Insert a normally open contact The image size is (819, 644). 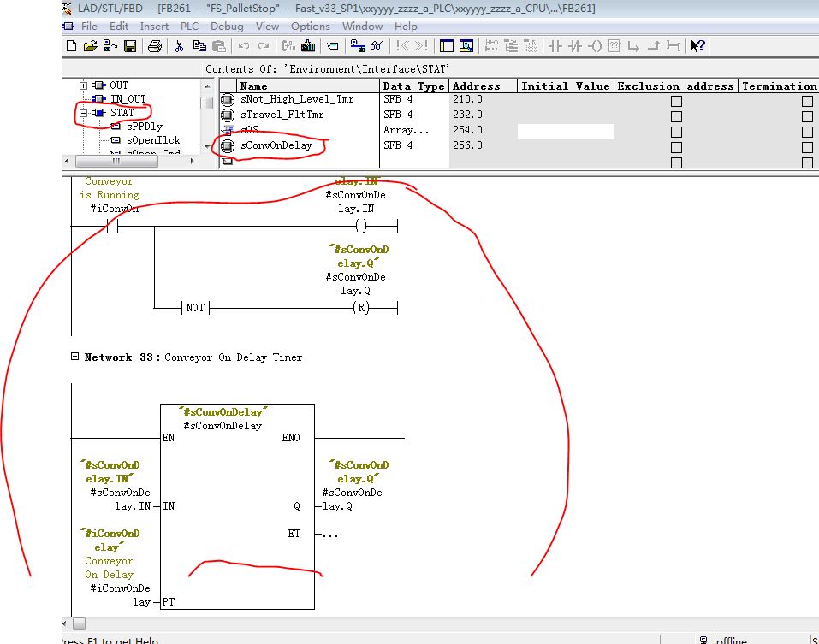click(555, 46)
